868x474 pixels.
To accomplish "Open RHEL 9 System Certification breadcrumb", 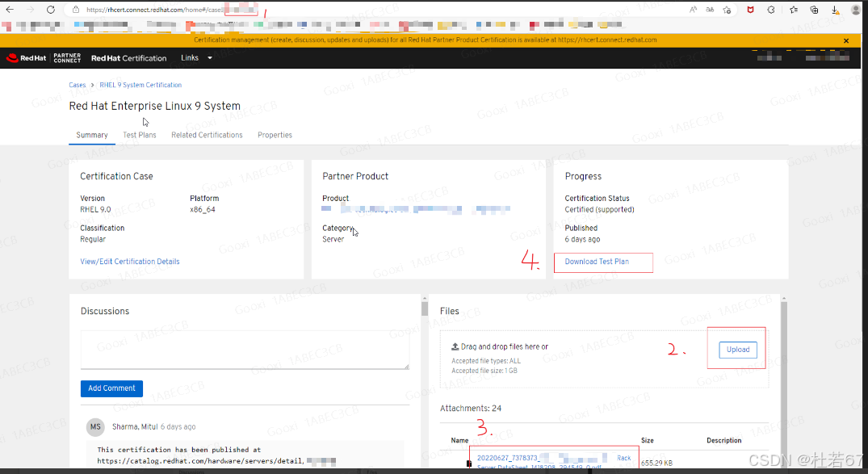I will point(140,85).
